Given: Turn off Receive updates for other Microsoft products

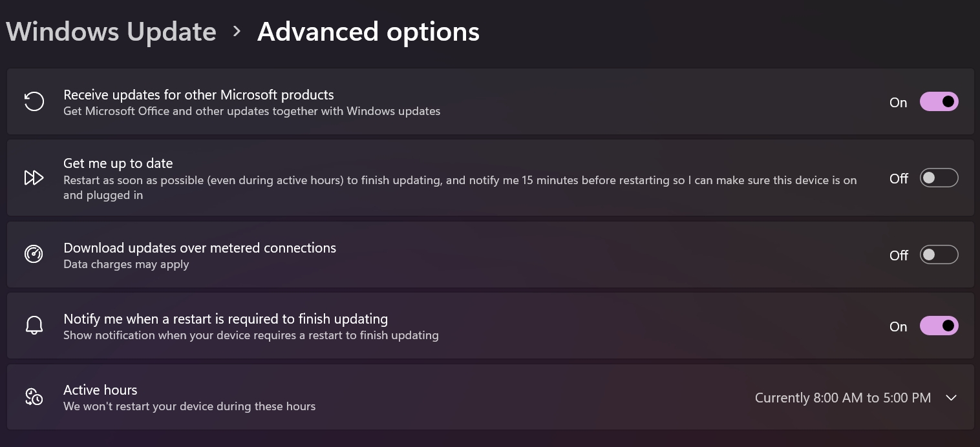Looking at the screenshot, I should 939,101.
